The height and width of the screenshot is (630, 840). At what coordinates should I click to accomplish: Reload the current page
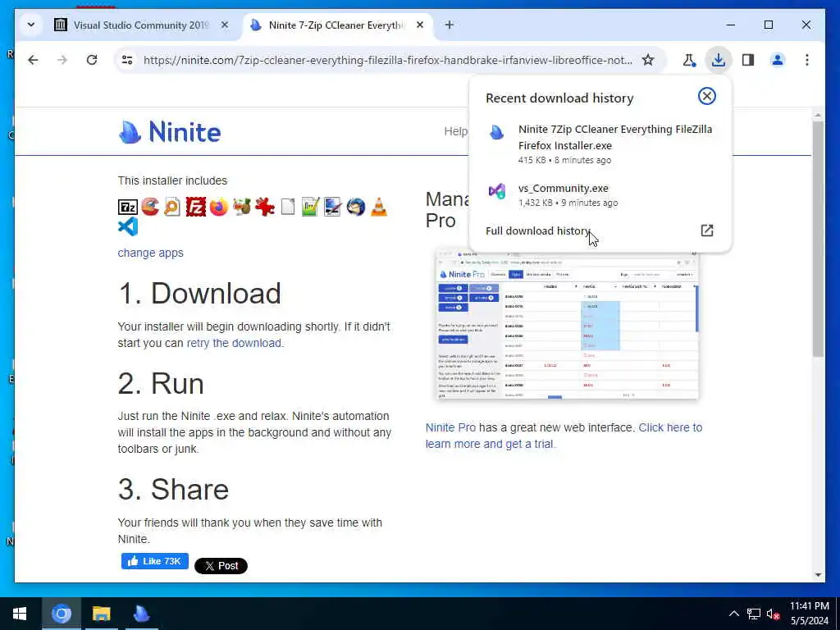pyautogui.click(x=92, y=60)
